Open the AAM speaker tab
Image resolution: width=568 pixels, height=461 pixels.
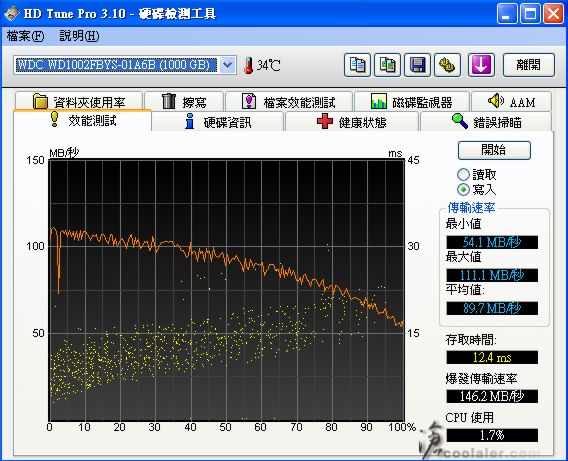[x=511, y=101]
